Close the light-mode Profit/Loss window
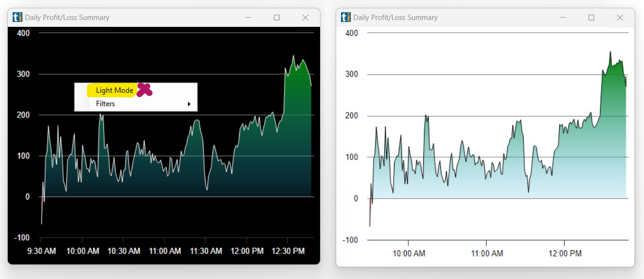The width and height of the screenshot is (644, 279). point(620,18)
